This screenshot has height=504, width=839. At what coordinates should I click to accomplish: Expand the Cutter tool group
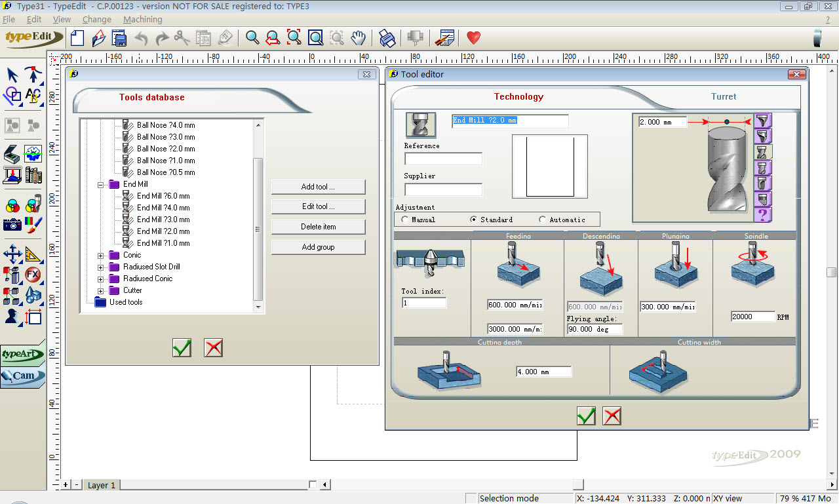[101, 291]
